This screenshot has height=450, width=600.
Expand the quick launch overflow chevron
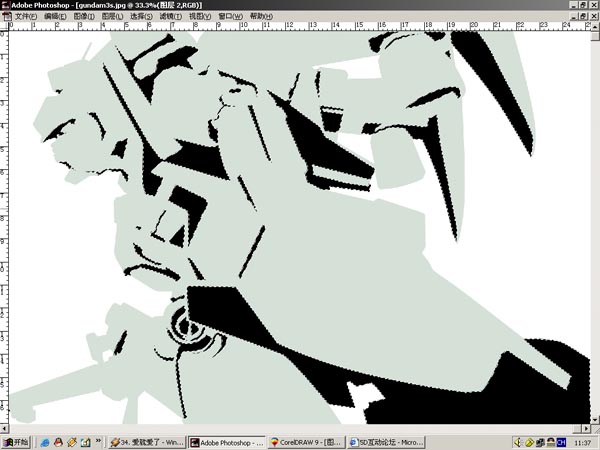98,441
